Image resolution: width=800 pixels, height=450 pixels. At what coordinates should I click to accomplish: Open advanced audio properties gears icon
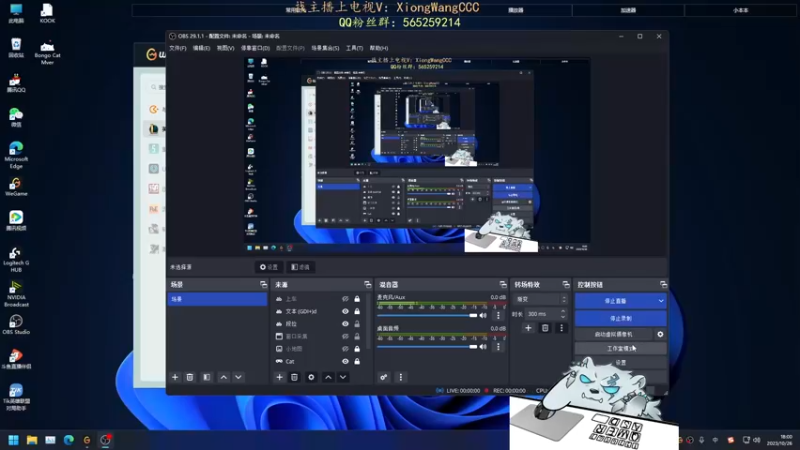point(384,377)
